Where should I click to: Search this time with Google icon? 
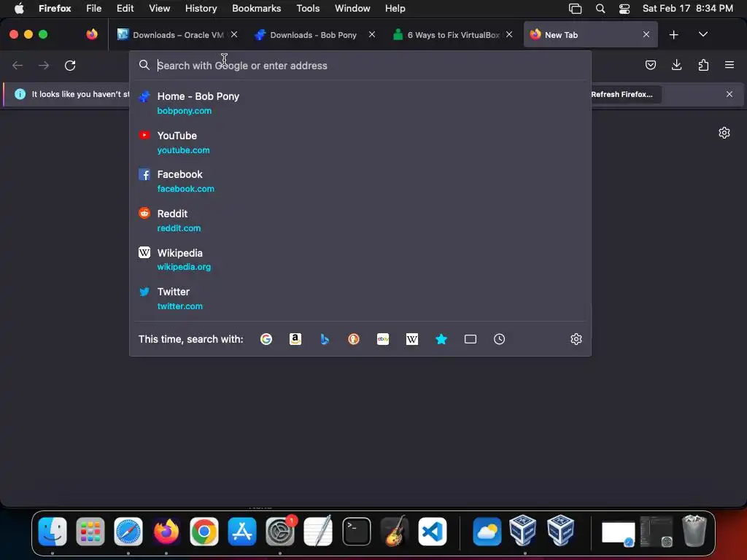[266, 339]
